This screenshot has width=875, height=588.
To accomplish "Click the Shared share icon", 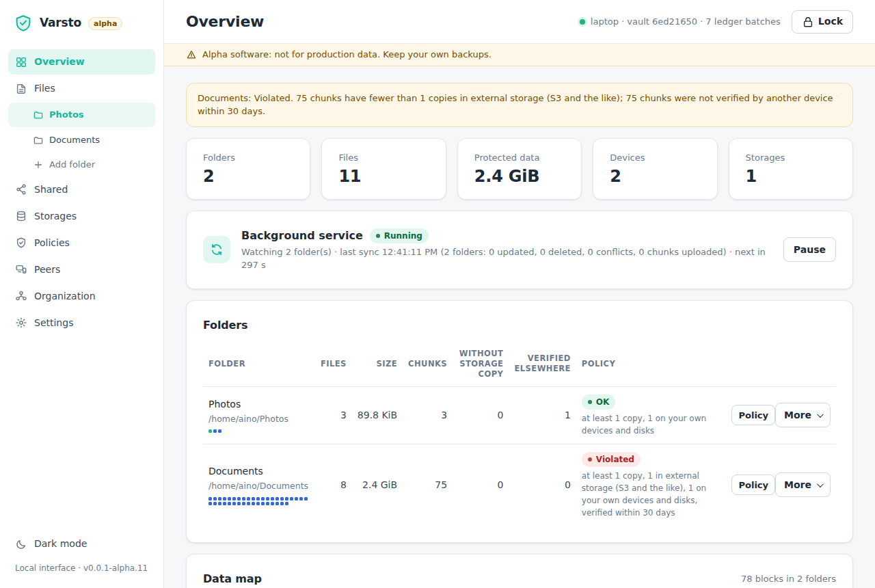I will (x=21, y=189).
